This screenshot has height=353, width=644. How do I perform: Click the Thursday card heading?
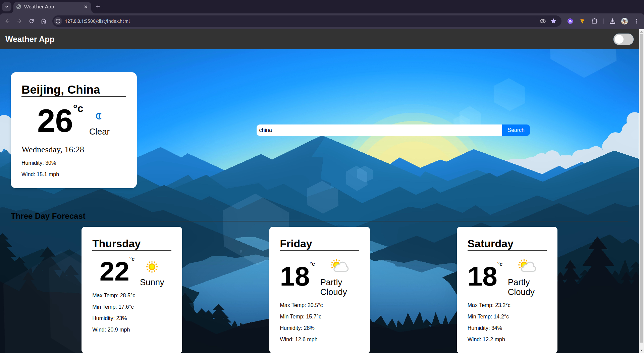(x=116, y=244)
